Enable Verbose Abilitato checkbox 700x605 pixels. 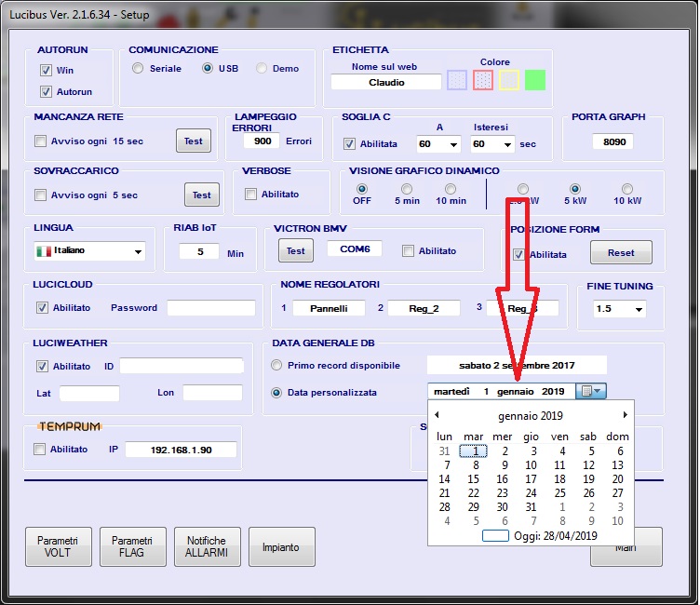click(x=250, y=195)
